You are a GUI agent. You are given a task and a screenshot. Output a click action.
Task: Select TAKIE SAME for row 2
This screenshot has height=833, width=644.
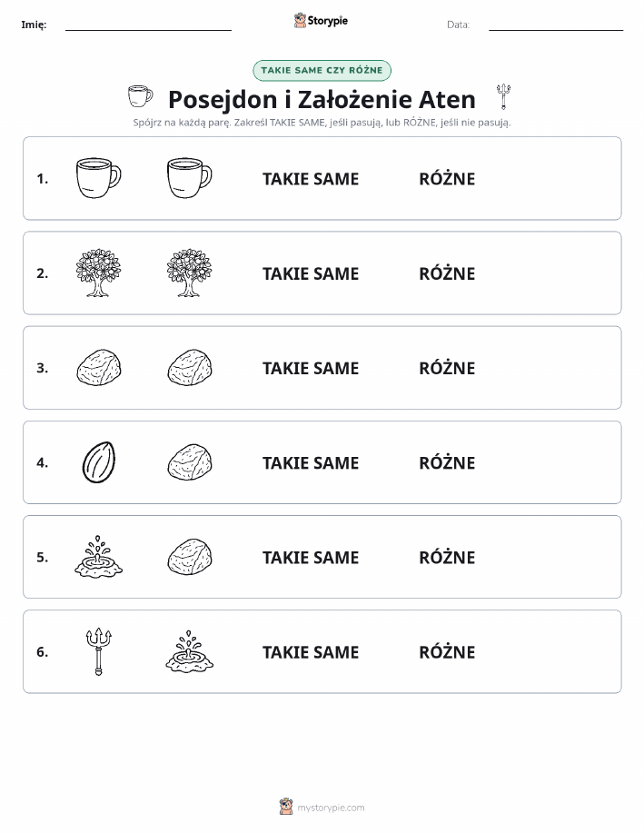coord(311,273)
